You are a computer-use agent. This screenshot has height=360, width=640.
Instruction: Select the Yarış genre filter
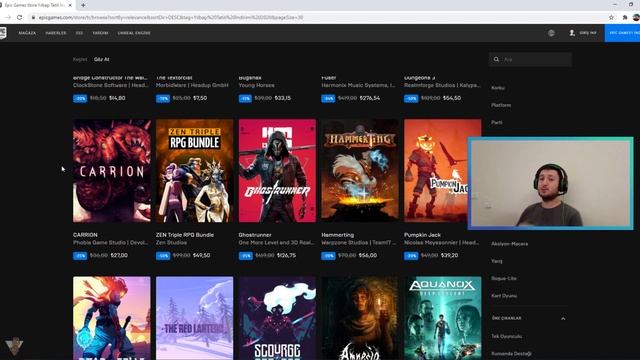point(497,261)
